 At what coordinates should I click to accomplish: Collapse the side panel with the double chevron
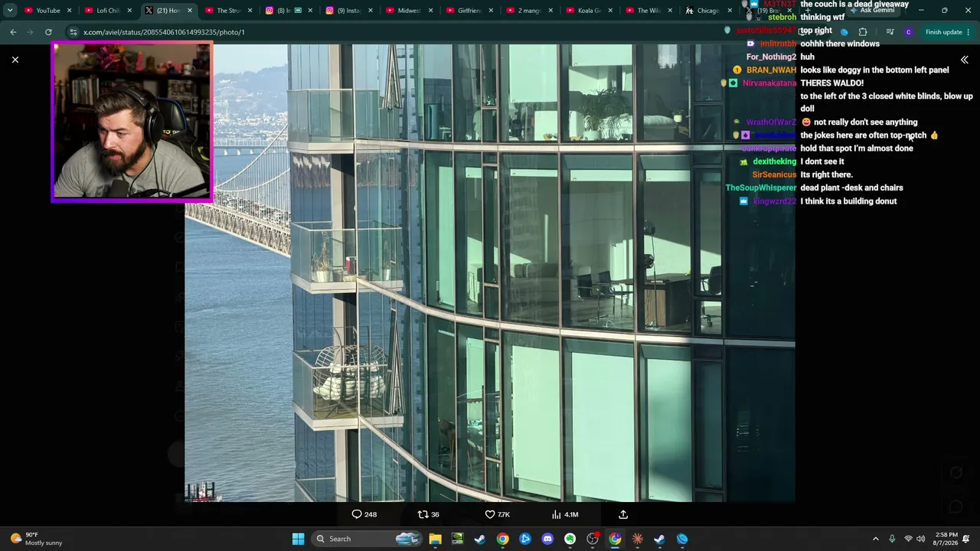pos(964,60)
